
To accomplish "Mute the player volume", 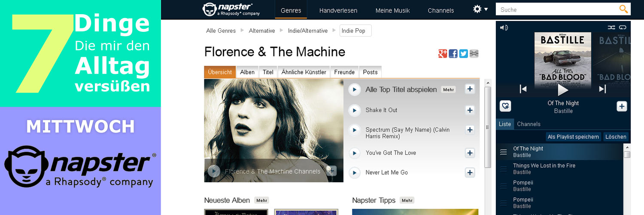I will 504,28.
